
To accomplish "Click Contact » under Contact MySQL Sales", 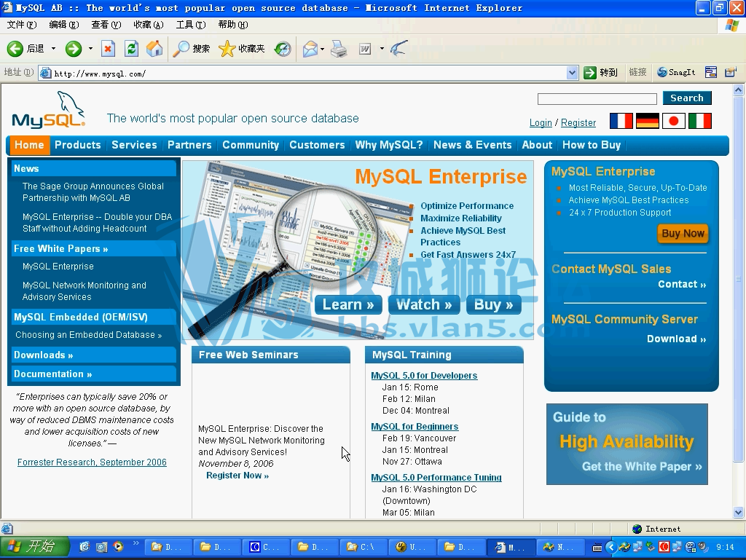I will [682, 284].
